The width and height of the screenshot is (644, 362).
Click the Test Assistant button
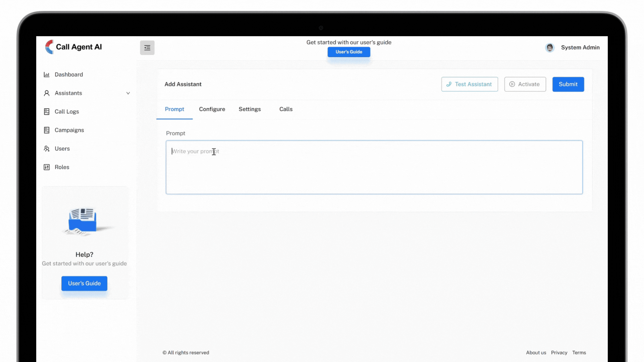(470, 84)
